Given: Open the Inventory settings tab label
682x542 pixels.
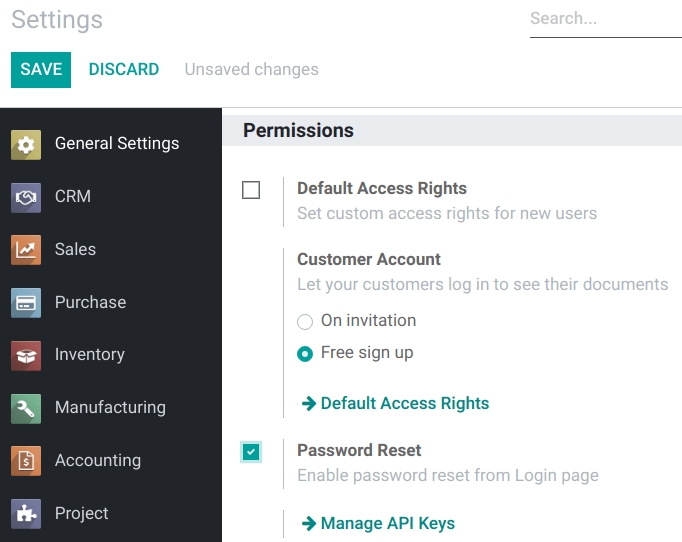Looking at the screenshot, I should (90, 355).
